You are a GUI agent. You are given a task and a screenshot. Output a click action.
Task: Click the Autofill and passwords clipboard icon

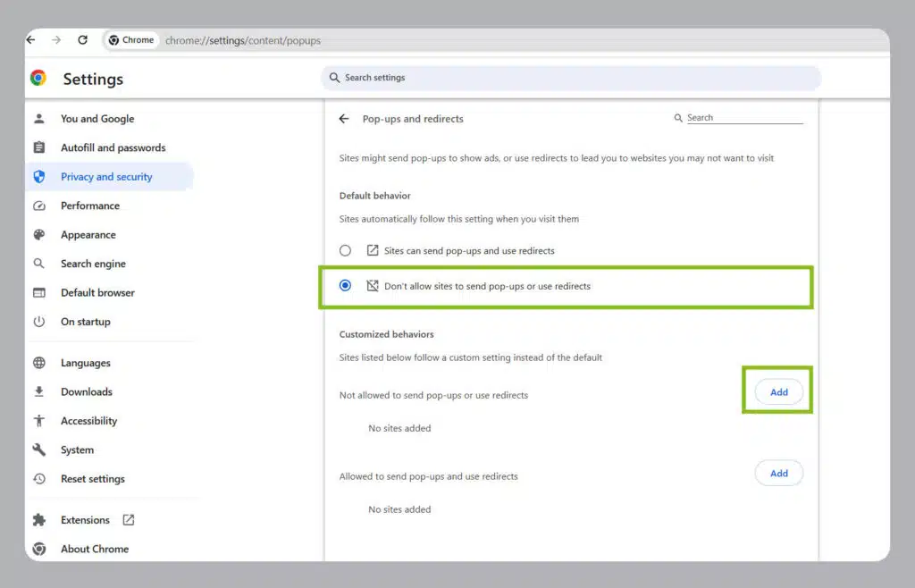click(x=39, y=147)
